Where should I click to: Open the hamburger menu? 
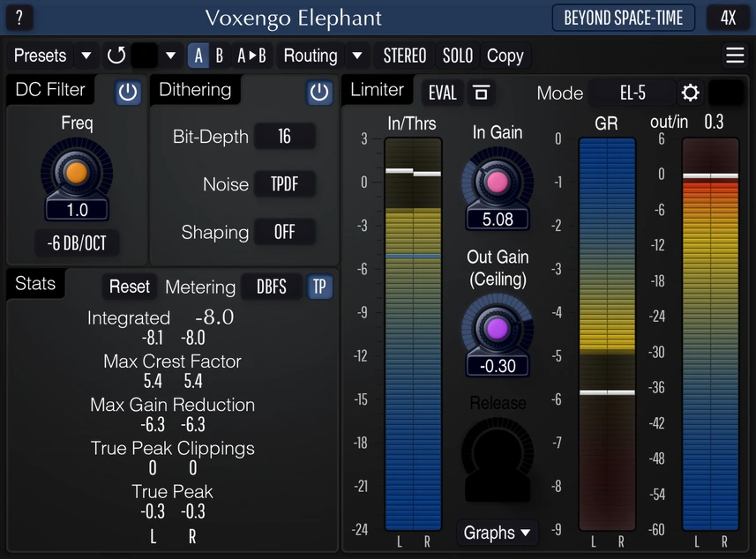click(735, 55)
